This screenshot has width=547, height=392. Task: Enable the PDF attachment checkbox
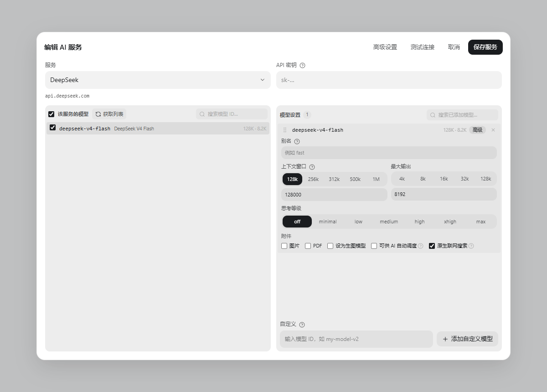tap(308, 246)
